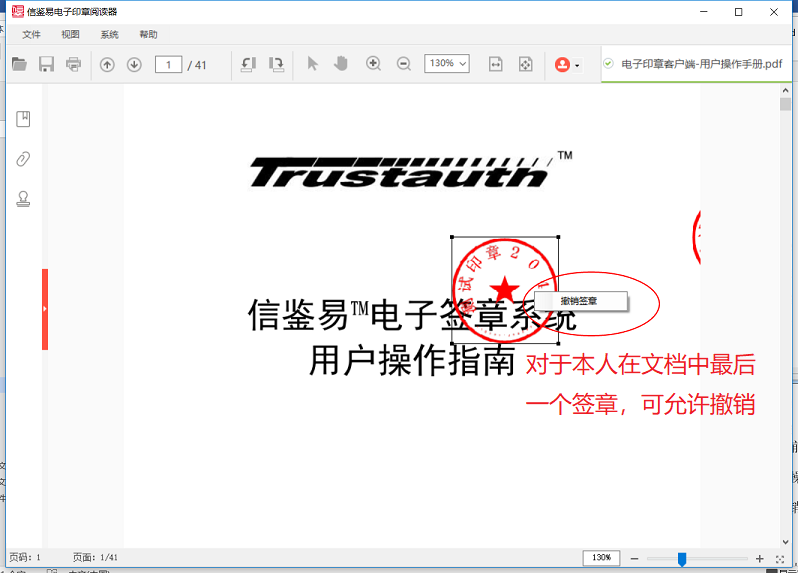Viewport: 798px width, 573px height.
Task: Click the 信鉴易电子印章阅读器 app icon in the title bar
Action: [x=18, y=11]
